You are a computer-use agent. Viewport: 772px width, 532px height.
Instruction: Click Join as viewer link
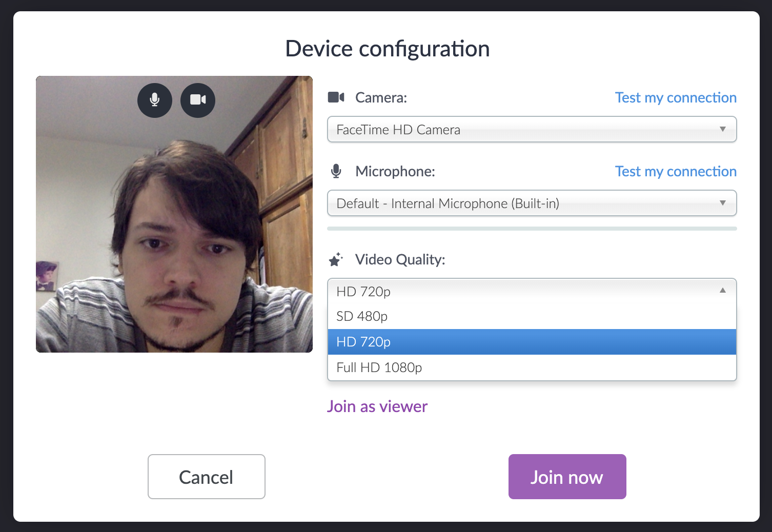[x=377, y=406]
